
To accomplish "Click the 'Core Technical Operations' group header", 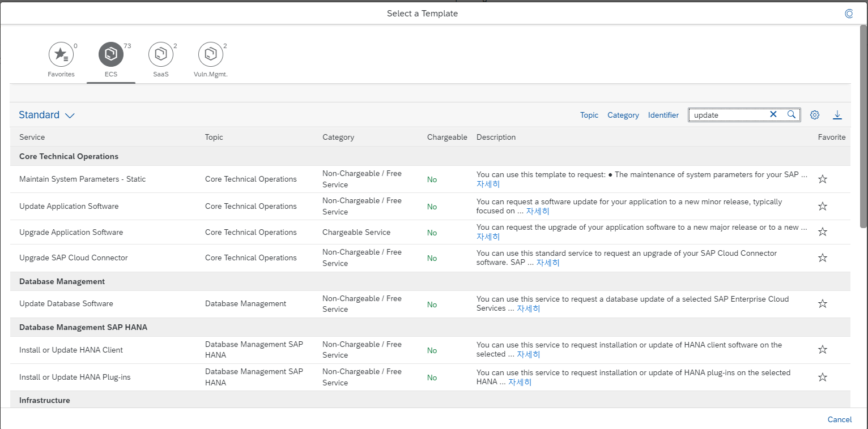I will [x=430, y=156].
